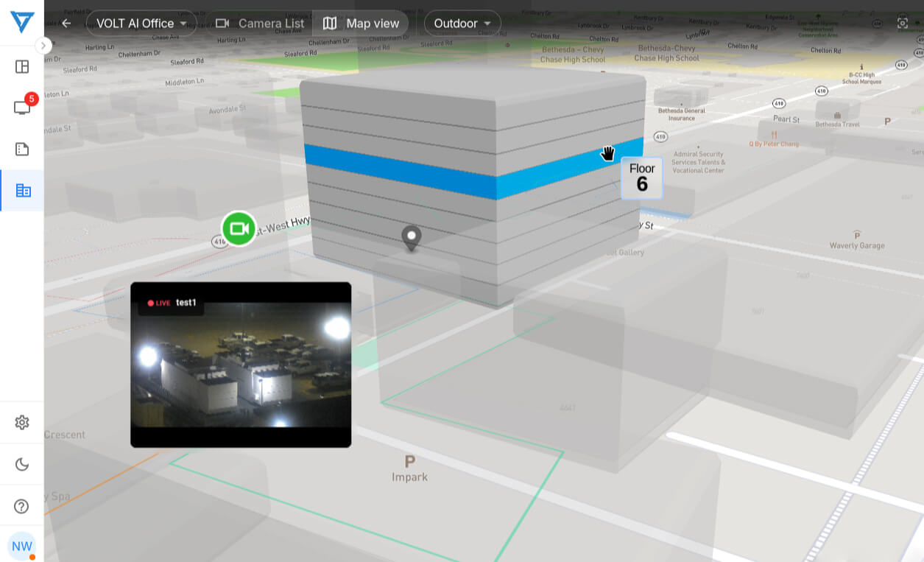Open settings gear in sidebar
This screenshot has height=562, width=924.
(x=22, y=422)
